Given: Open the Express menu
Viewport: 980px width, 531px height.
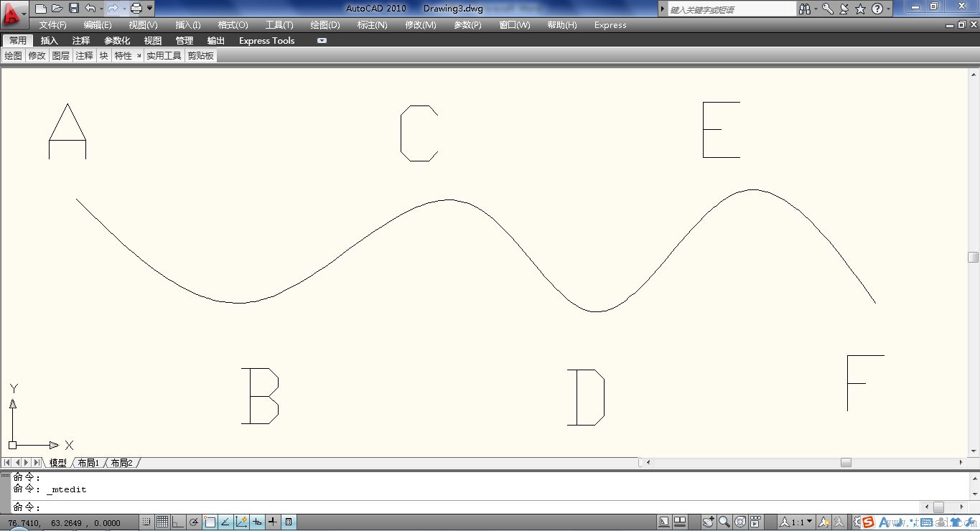Looking at the screenshot, I should (610, 25).
